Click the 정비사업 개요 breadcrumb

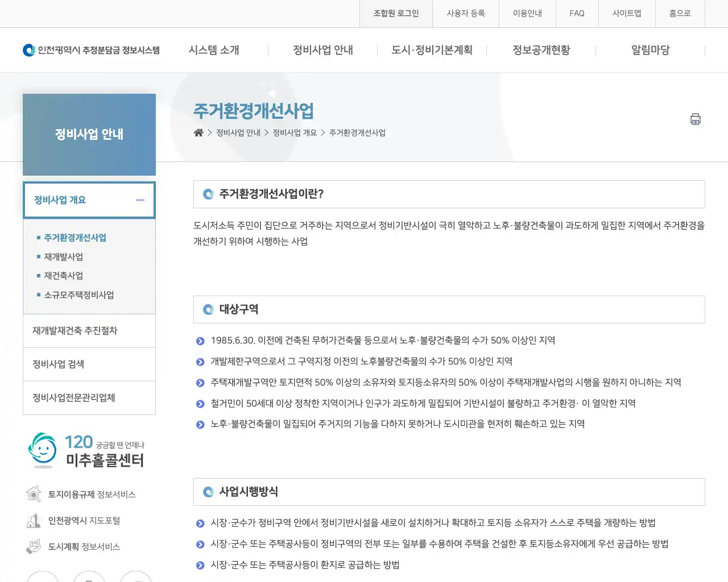click(x=295, y=132)
